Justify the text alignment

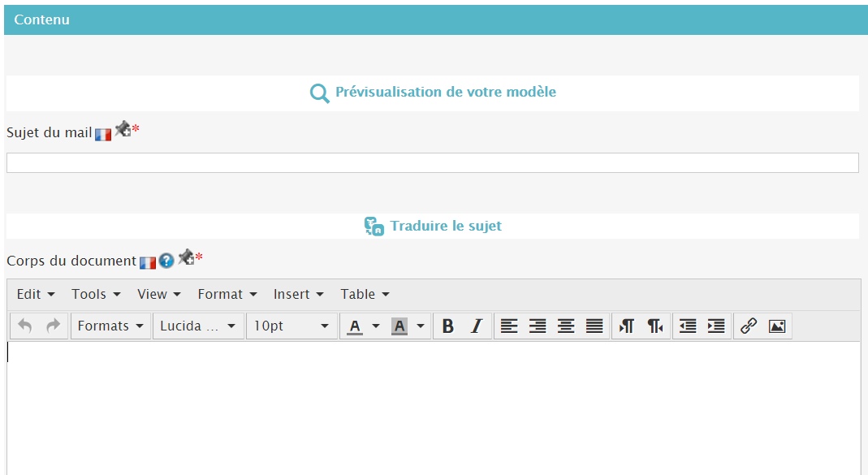click(x=595, y=326)
